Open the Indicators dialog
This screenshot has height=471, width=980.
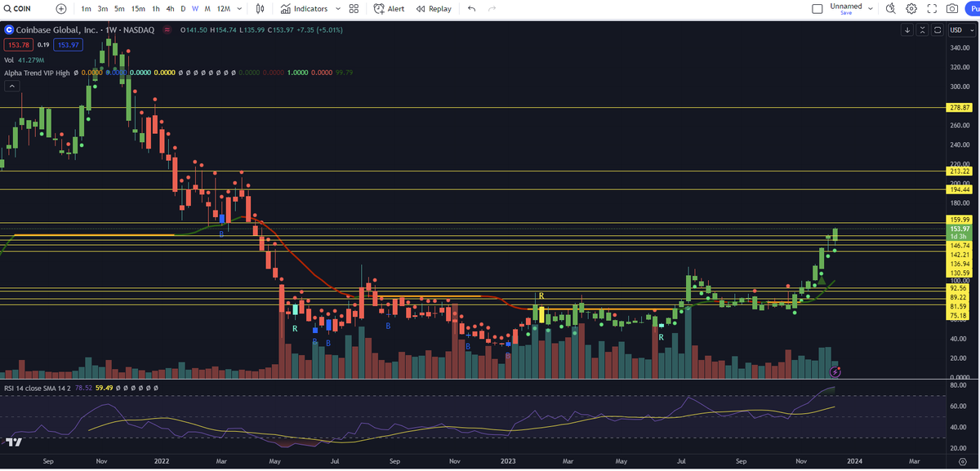[x=304, y=8]
